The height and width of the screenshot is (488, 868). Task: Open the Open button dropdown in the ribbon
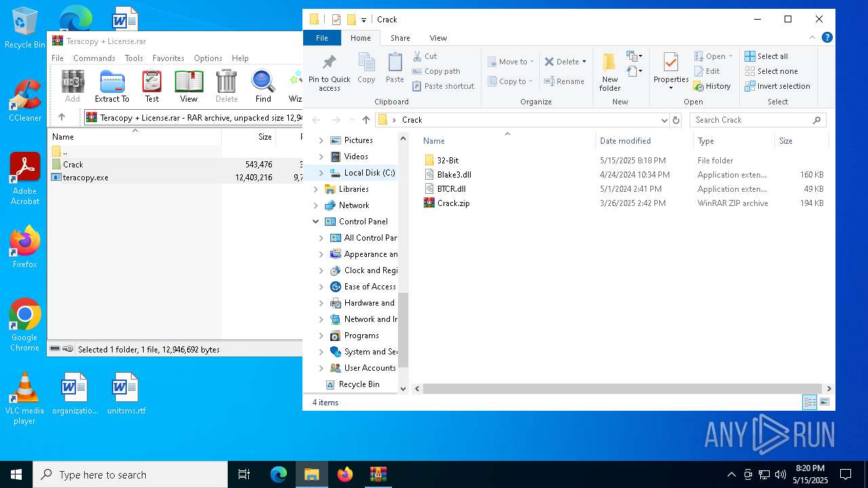[730, 56]
